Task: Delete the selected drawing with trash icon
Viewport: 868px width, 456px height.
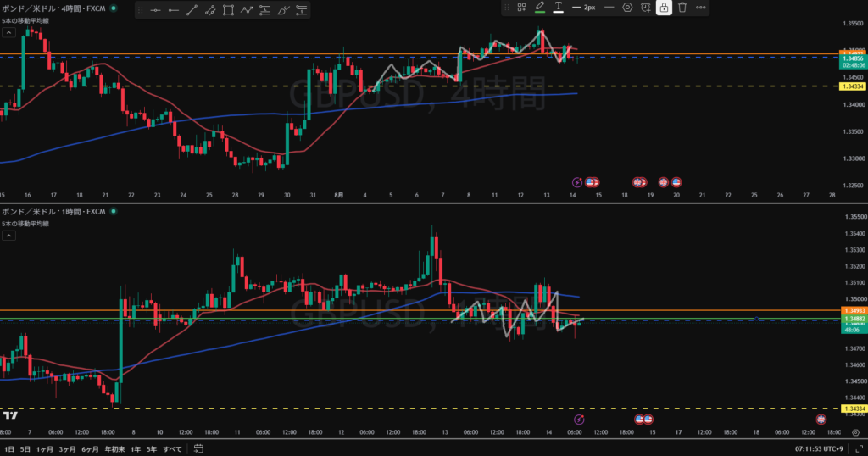Action: pyautogui.click(x=682, y=8)
